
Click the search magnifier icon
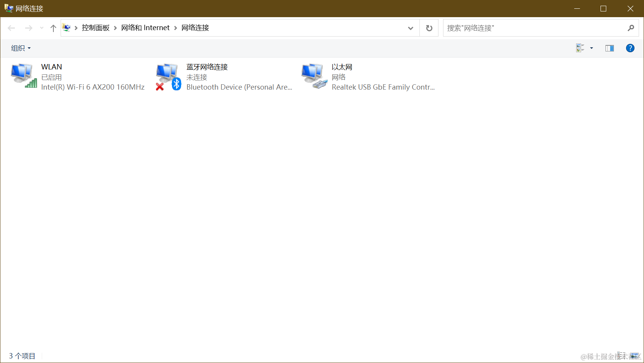(x=631, y=28)
